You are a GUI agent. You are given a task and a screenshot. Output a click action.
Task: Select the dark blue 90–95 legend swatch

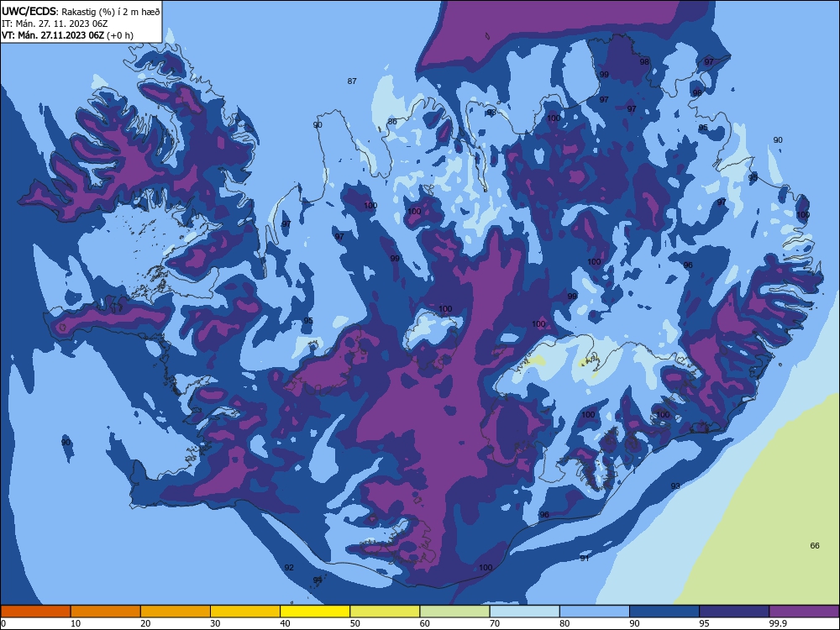pyautogui.click(x=664, y=612)
